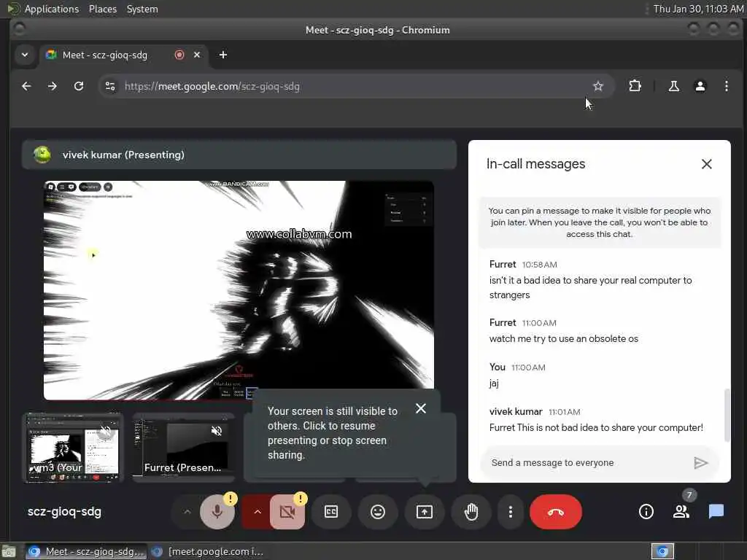Click the clock showing Thu Jan 30
Viewport: 747px width, 560px height.
point(698,9)
